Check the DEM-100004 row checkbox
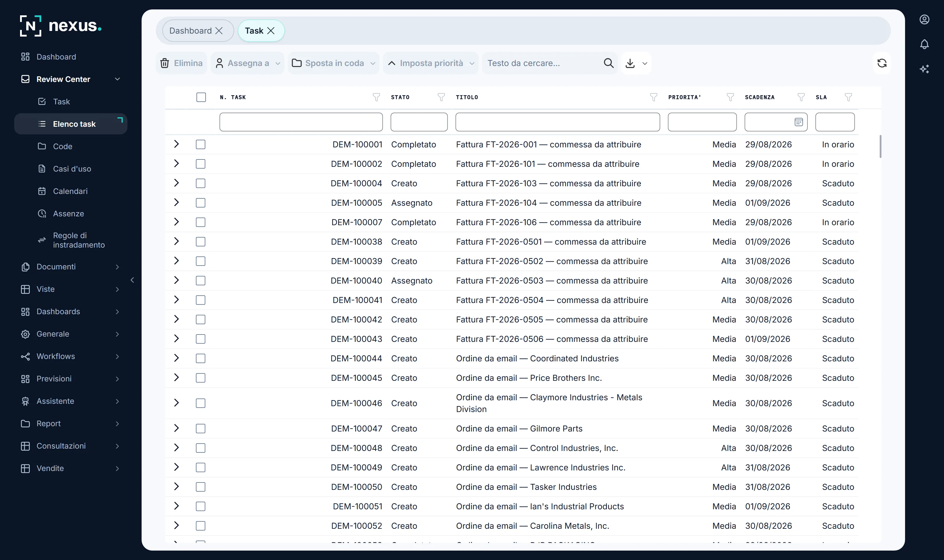Viewport: 944px width, 560px height. tap(201, 183)
